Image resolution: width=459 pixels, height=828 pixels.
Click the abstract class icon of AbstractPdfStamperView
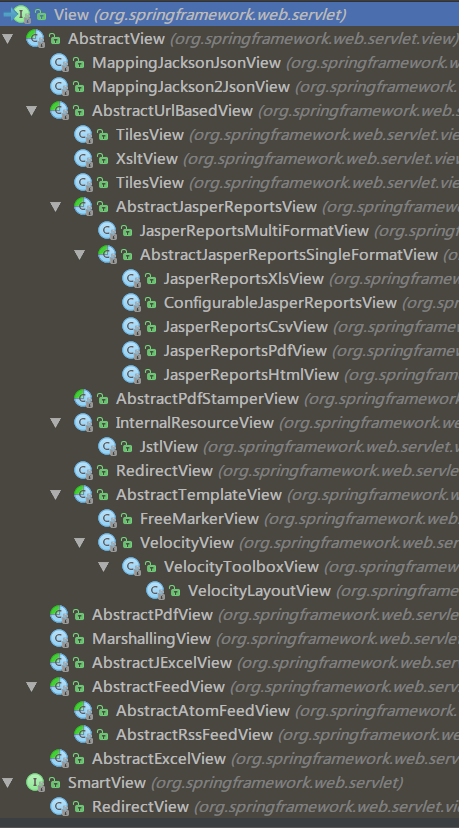83,399
